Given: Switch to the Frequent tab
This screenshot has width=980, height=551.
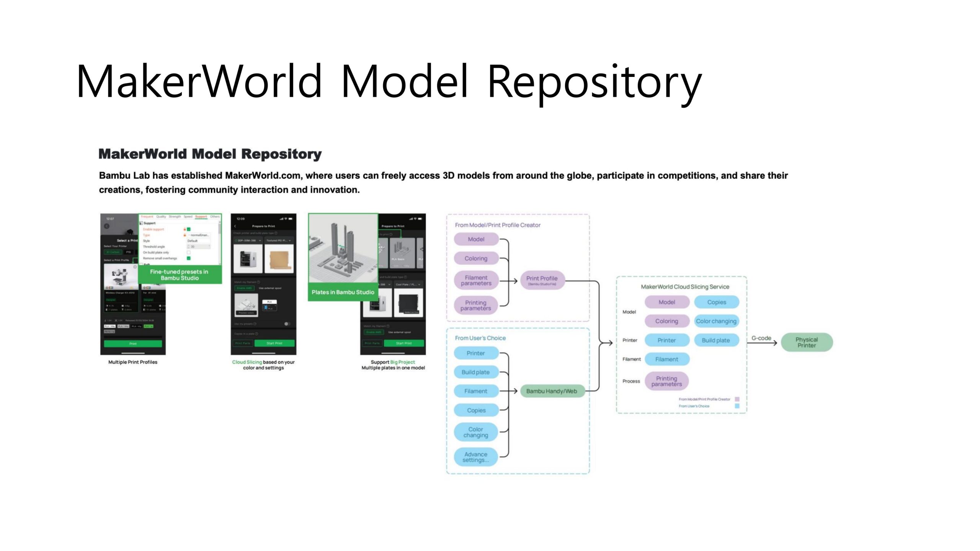Looking at the screenshot, I should pos(147,217).
